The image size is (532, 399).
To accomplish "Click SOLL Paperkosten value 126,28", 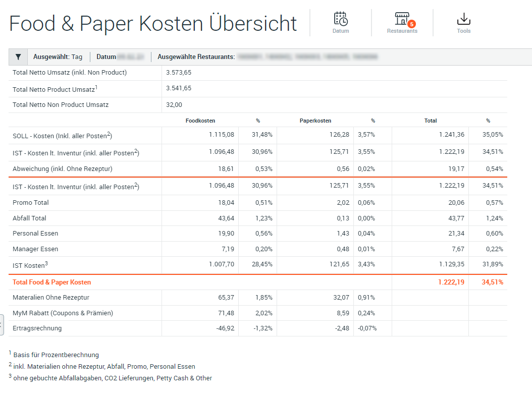I will (339, 135).
